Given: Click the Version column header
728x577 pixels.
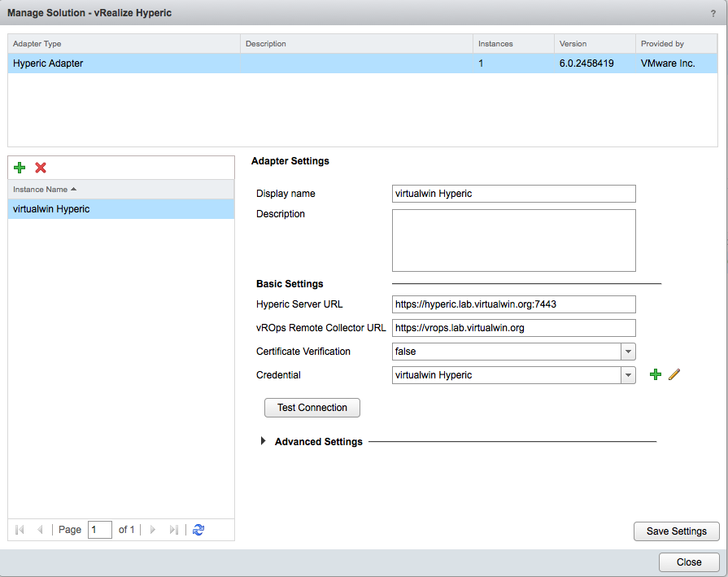Looking at the screenshot, I should [x=595, y=44].
